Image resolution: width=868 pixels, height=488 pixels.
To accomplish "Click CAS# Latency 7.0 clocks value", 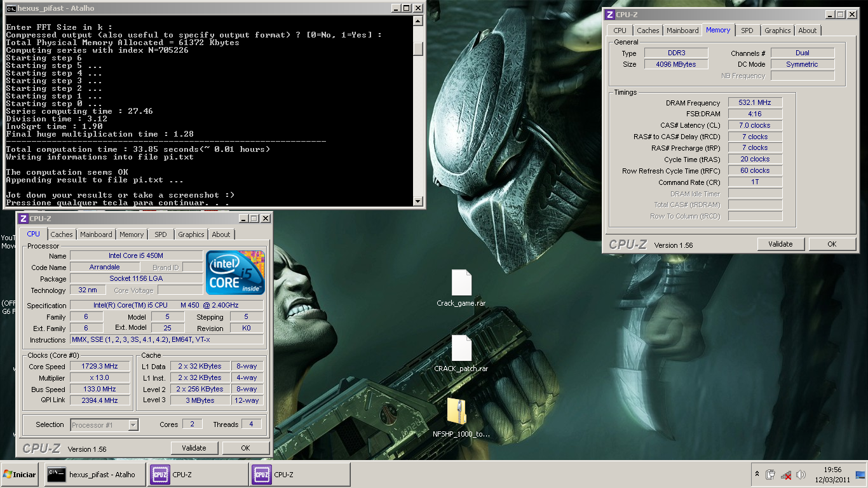I will (755, 125).
